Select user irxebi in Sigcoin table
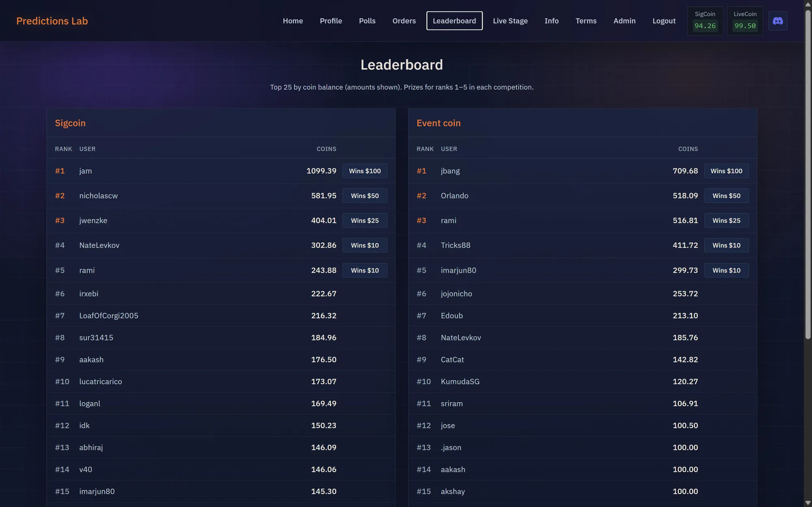This screenshot has height=507, width=812. tap(89, 293)
